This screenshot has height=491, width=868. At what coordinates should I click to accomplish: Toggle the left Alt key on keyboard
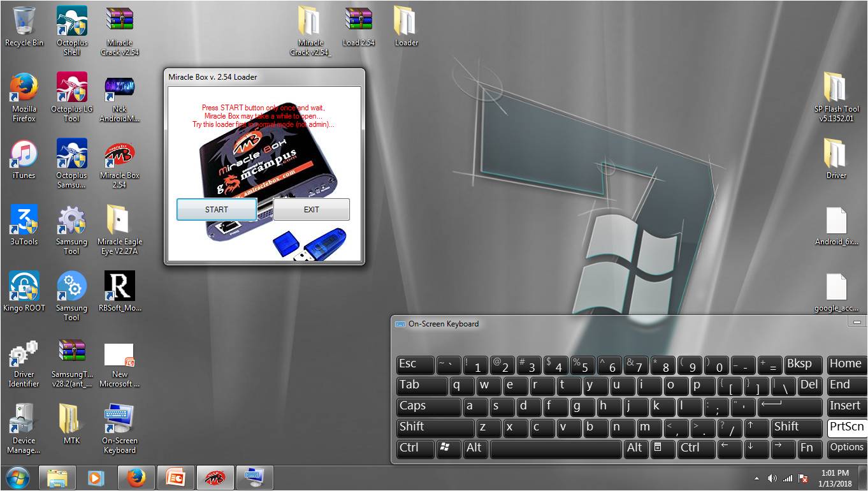pos(475,449)
